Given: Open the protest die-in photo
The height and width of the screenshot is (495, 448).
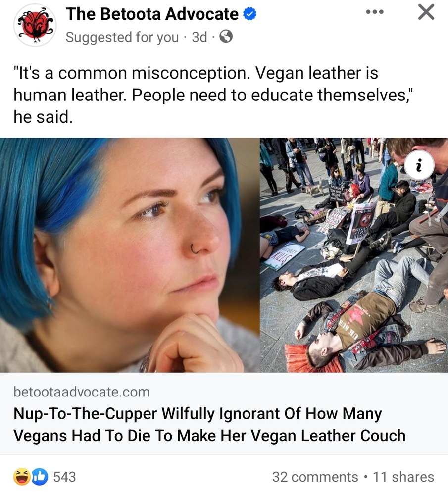Looking at the screenshot, I should (354, 255).
